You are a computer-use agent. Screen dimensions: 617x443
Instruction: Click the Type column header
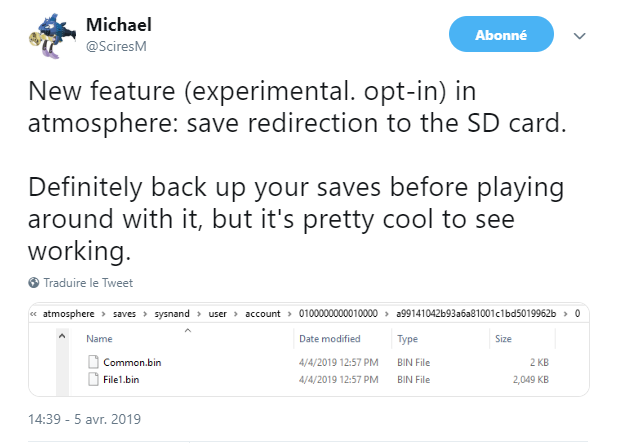click(x=407, y=338)
